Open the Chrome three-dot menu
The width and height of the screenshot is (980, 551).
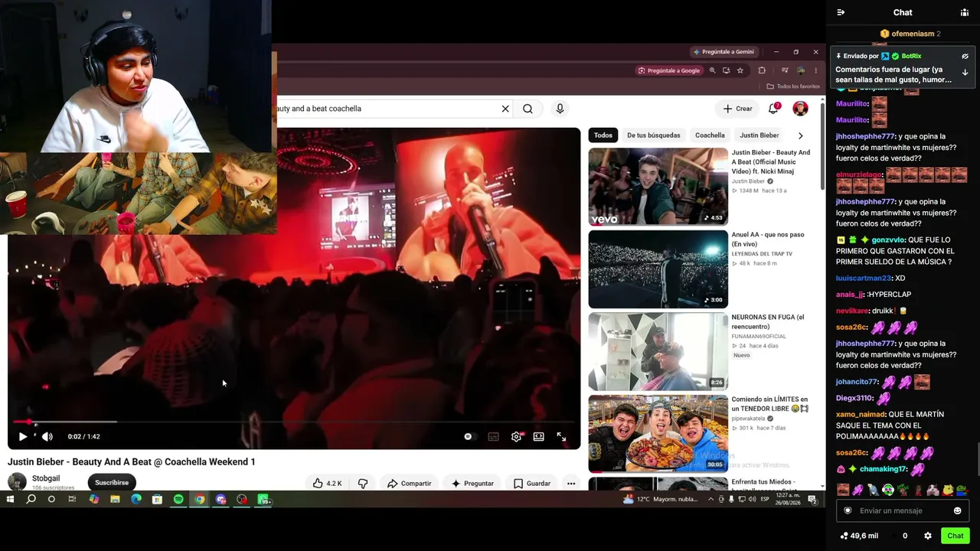815,70
